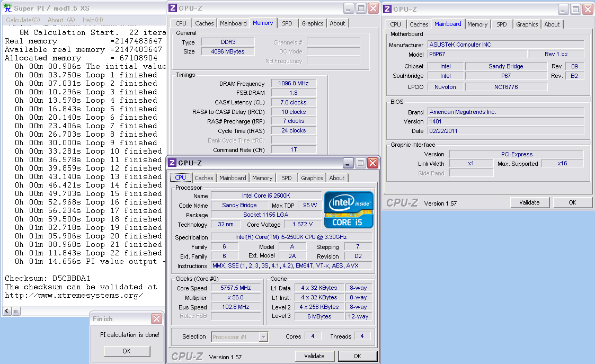The width and height of the screenshot is (595, 364).
Task: Click the BIOS Version 1401 field
Action: click(506, 121)
